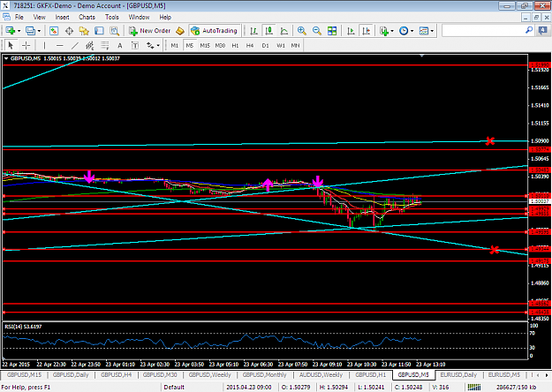Switch to the MN timeframe
The width and height of the screenshot is (552, 392).
pyautogui.click(x=295, y=45)
